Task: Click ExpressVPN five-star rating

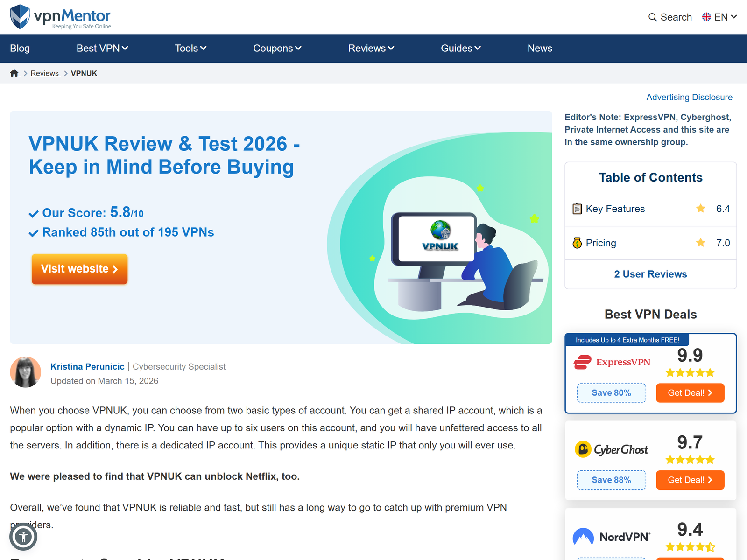Action: 690,372
